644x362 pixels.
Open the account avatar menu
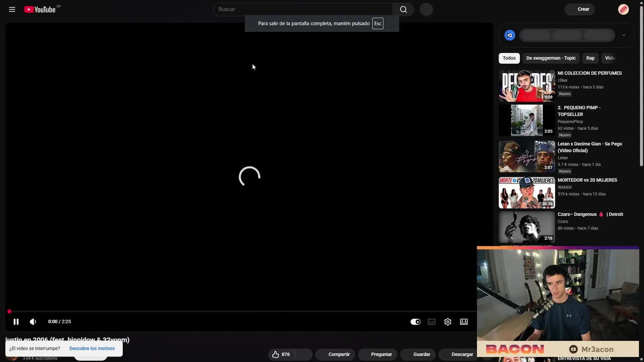(623, 9)
